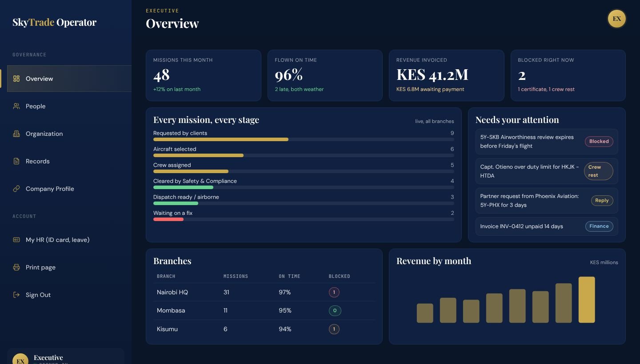Open the EX avatar in top-right corner
Screen dimensions: 640x364
616,19
